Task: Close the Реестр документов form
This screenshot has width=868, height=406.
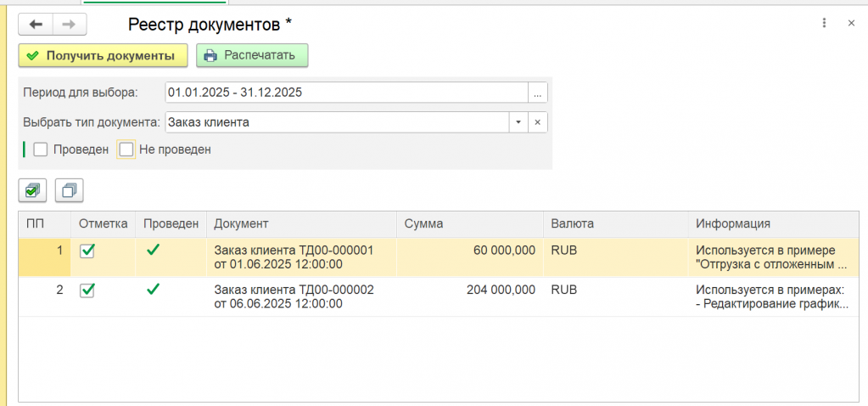Action: click(851, 23)
